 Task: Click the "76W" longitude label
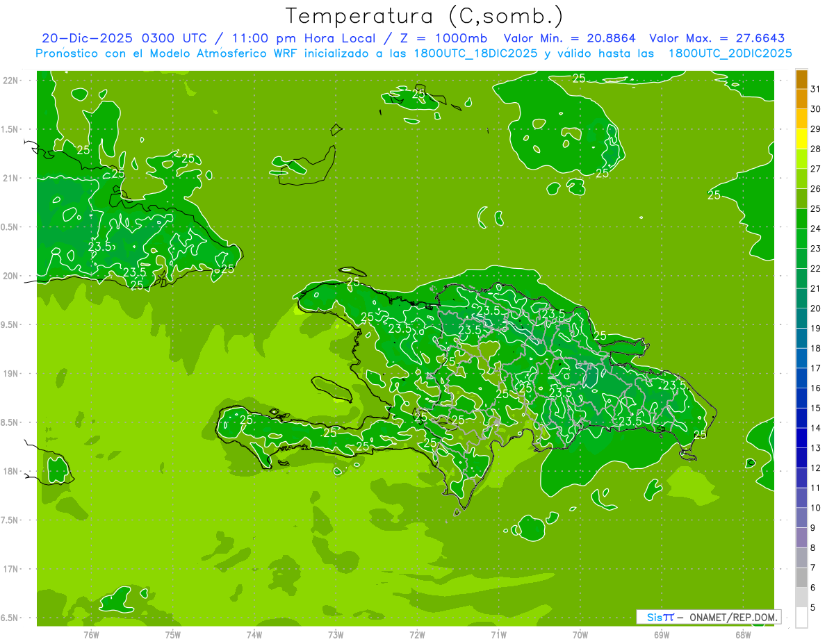[91, 634]
